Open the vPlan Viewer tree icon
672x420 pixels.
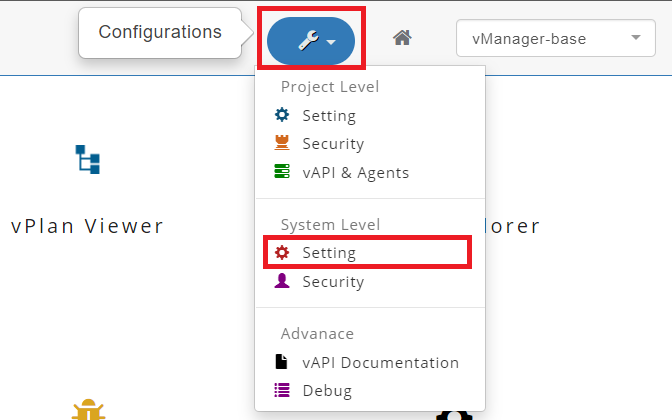point(88,160)
